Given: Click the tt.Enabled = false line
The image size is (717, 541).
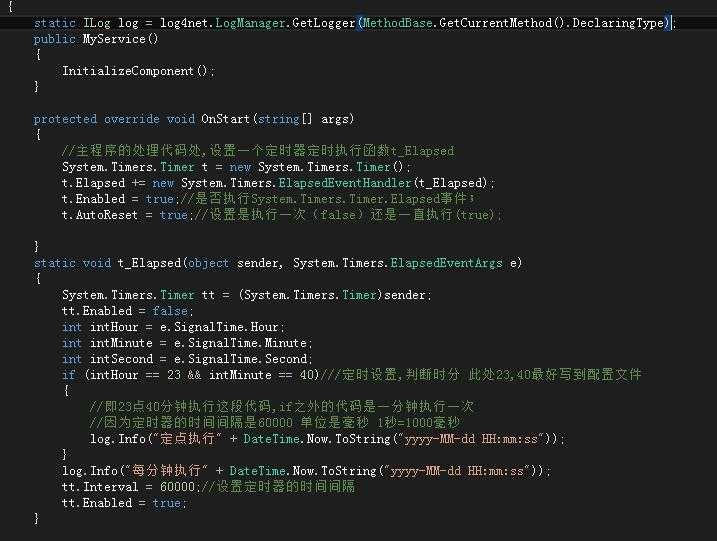Looking at the screenshot, I should tap(128, 311).
